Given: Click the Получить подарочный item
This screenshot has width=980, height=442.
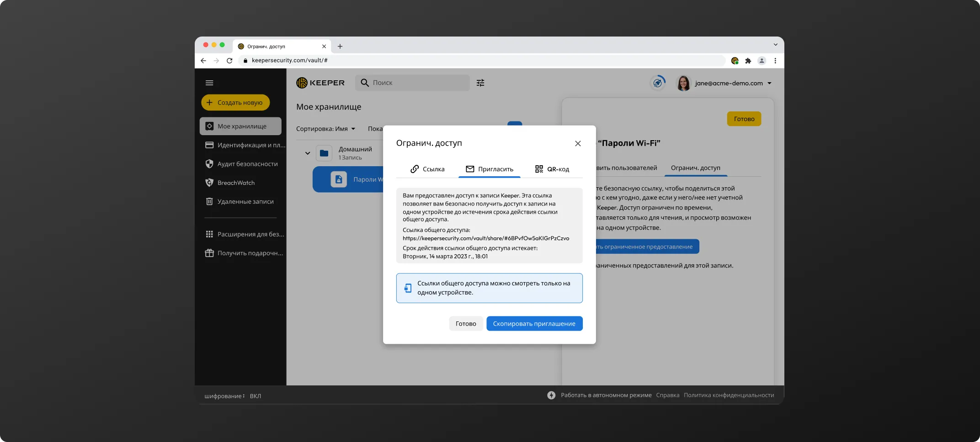Looking at the screenshot, I should pos(244,253).
